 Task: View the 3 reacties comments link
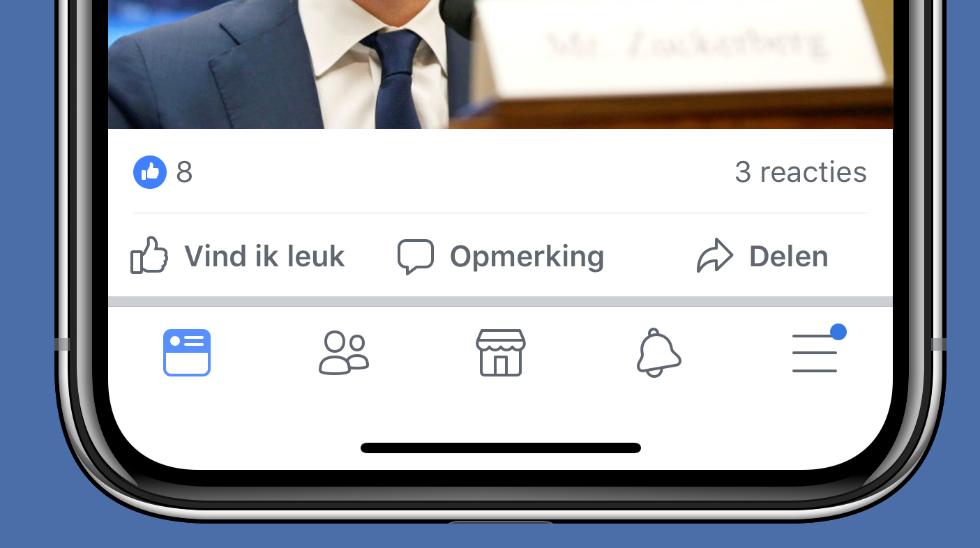coord(801,172)
